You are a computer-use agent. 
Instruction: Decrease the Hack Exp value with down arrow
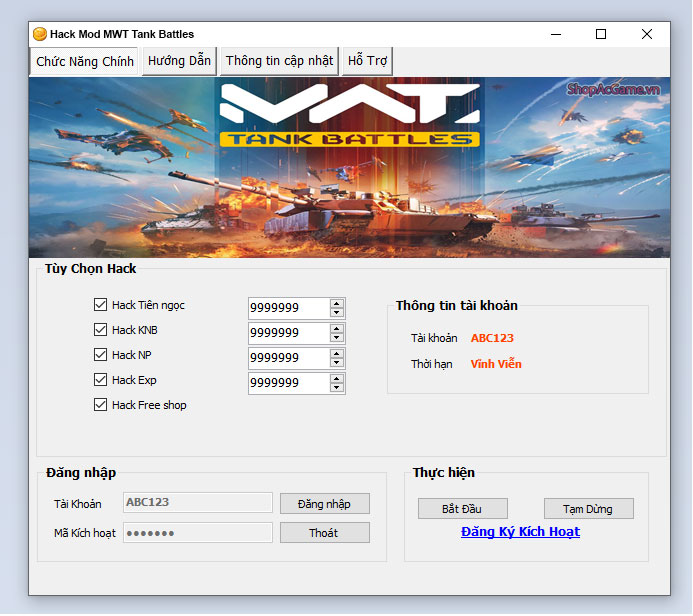(337, 388)
